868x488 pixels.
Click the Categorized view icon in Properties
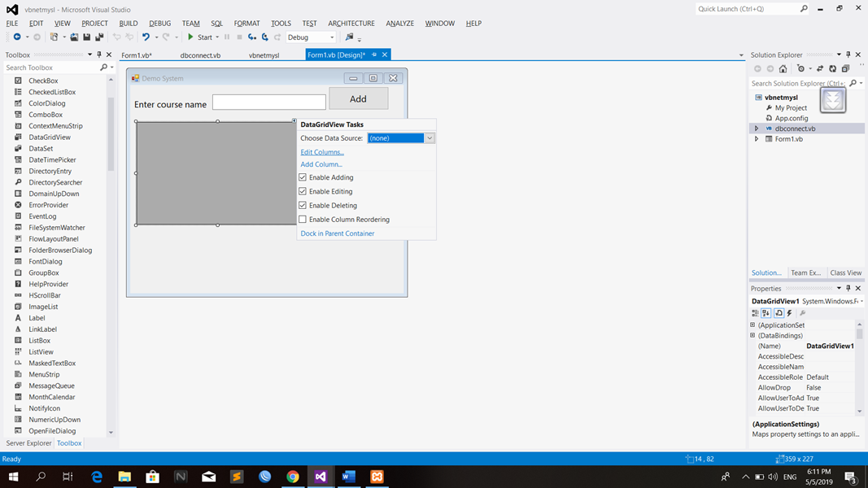(x=755, y=313)
